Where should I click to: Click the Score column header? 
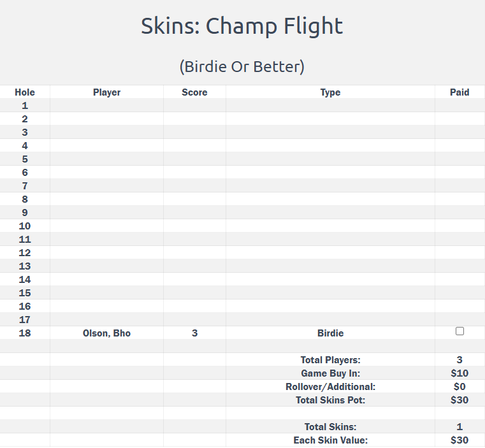[x=194, y=92]
